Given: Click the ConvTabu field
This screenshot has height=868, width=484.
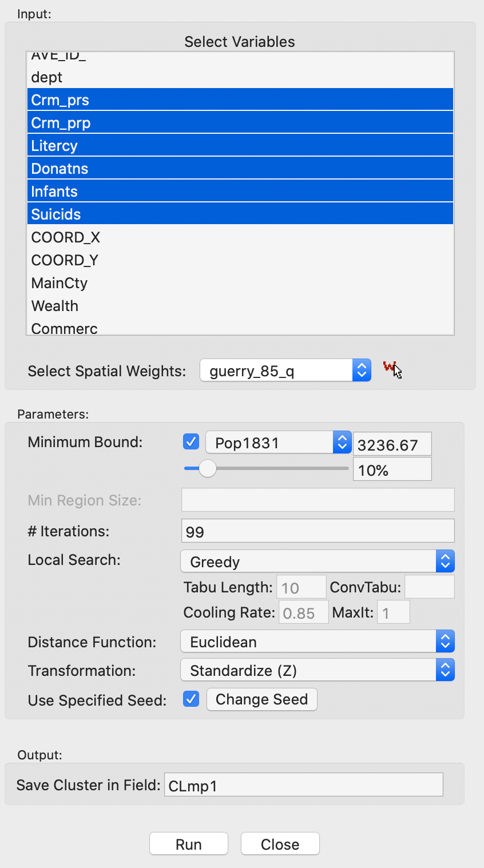Looking at the screenshot, I should [430, 587].
